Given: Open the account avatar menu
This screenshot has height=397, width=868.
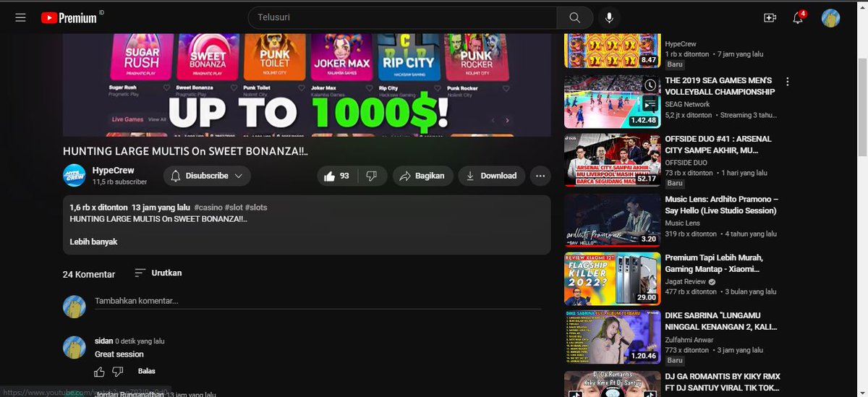Looking at the screenshot, I should click(x=830, y=17).
